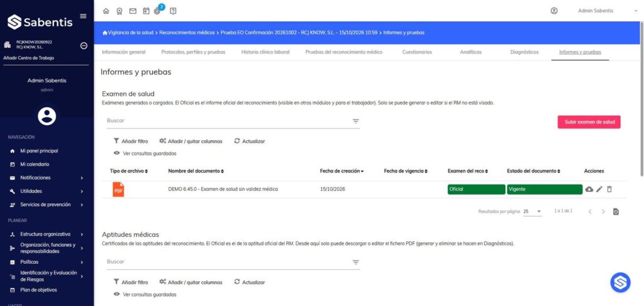Click Añadir filtro in Examen de salud

pos(131,141)
